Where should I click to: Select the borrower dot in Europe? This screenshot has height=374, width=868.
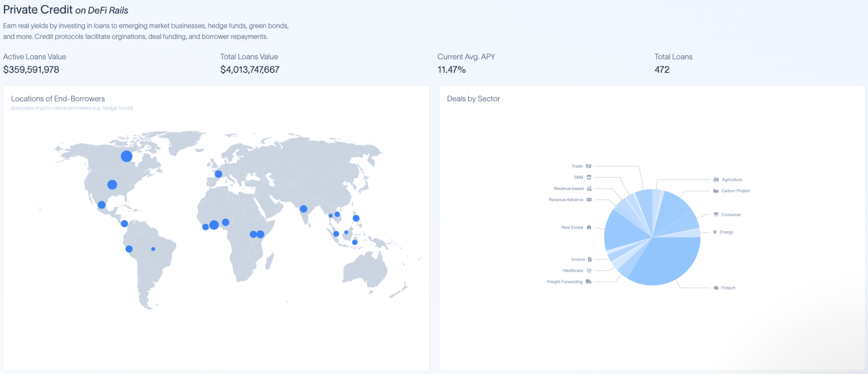coord(218,174)
